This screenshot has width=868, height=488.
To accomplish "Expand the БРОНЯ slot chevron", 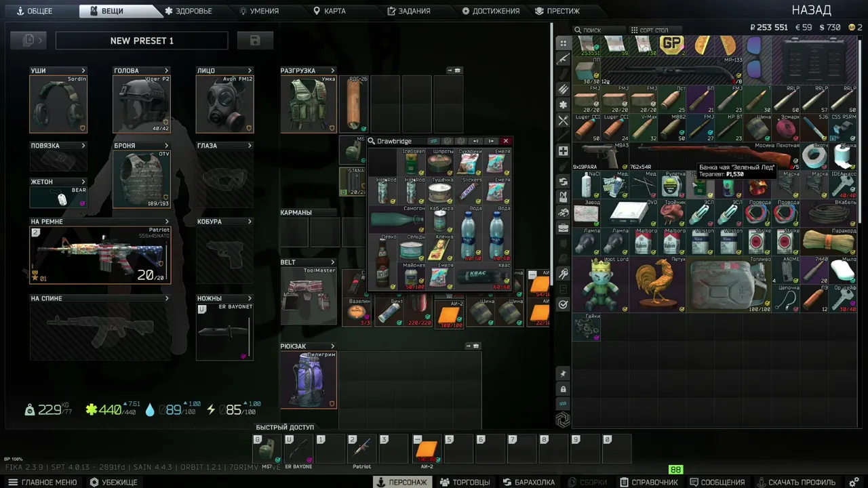I will click(x=166, y=146).
